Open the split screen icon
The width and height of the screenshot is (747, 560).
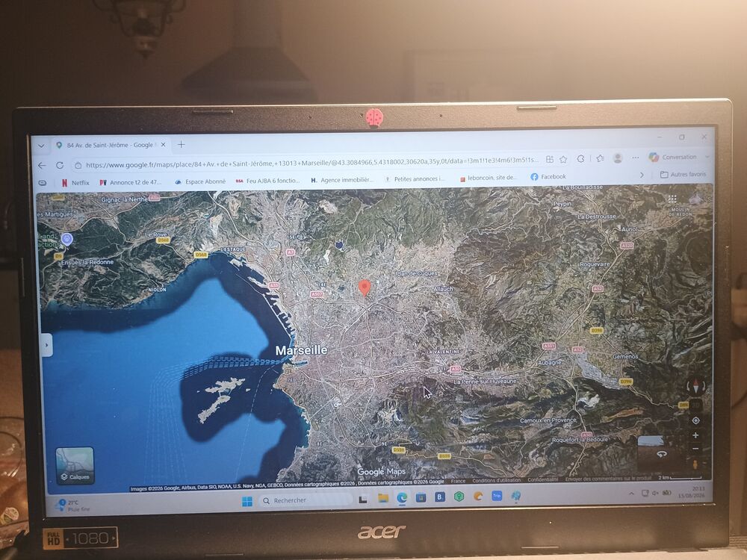coord(549,160)
